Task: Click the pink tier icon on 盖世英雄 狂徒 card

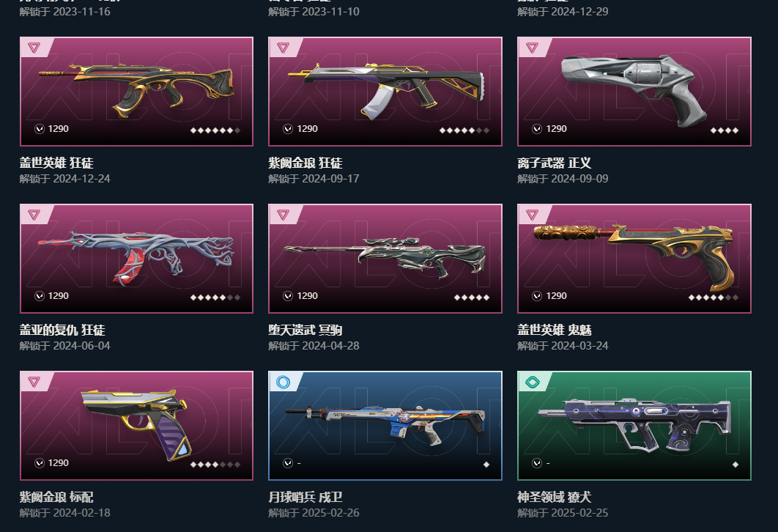Action: point(34,47)
